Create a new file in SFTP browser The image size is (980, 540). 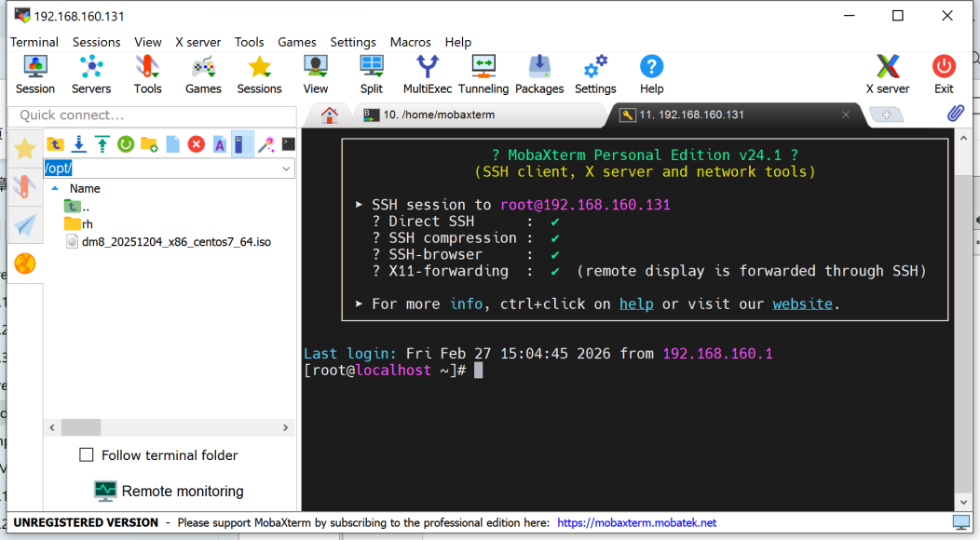(x=172, y=144)
